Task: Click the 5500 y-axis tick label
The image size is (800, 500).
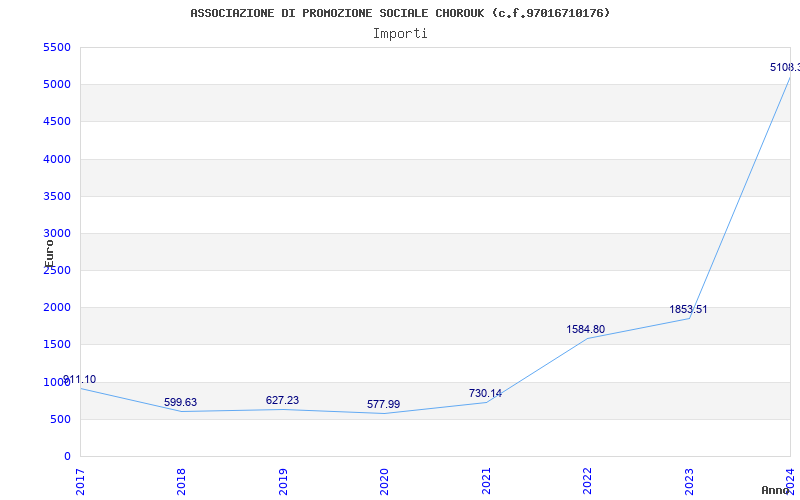Action: coord(57,47)
